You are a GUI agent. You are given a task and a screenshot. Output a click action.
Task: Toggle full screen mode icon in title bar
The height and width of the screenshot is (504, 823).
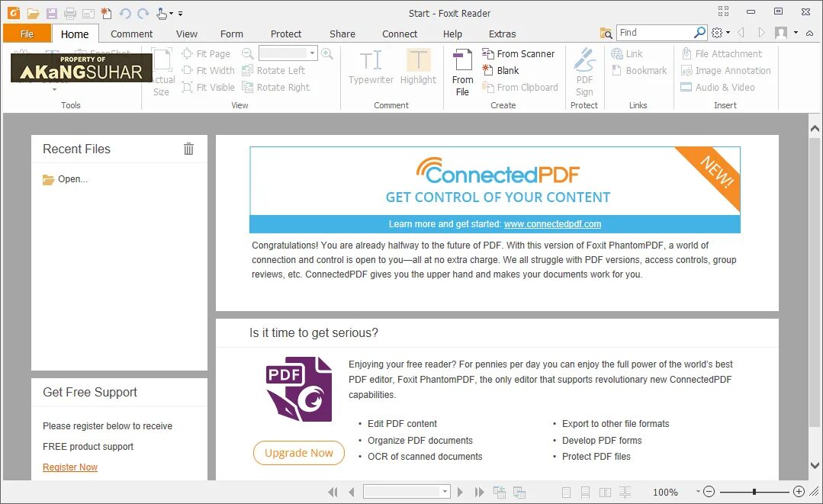(723, 11)
